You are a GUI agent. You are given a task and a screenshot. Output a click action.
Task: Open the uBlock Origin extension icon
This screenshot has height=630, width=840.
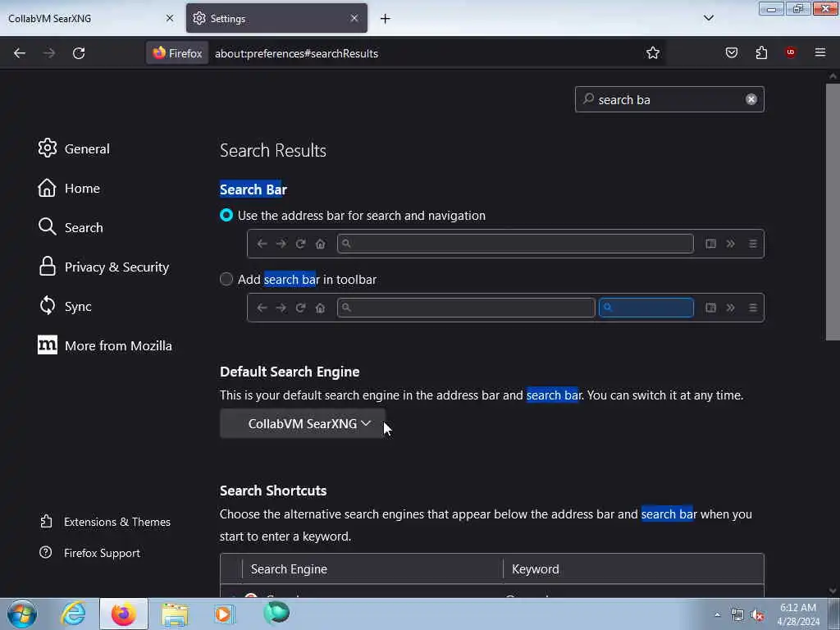(791, 52)
